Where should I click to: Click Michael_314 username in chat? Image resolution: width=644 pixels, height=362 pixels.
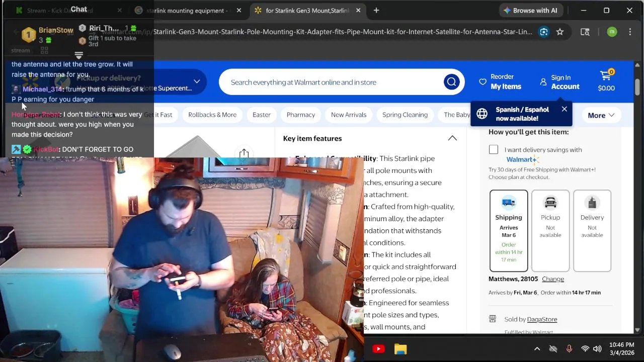point(43,89)
